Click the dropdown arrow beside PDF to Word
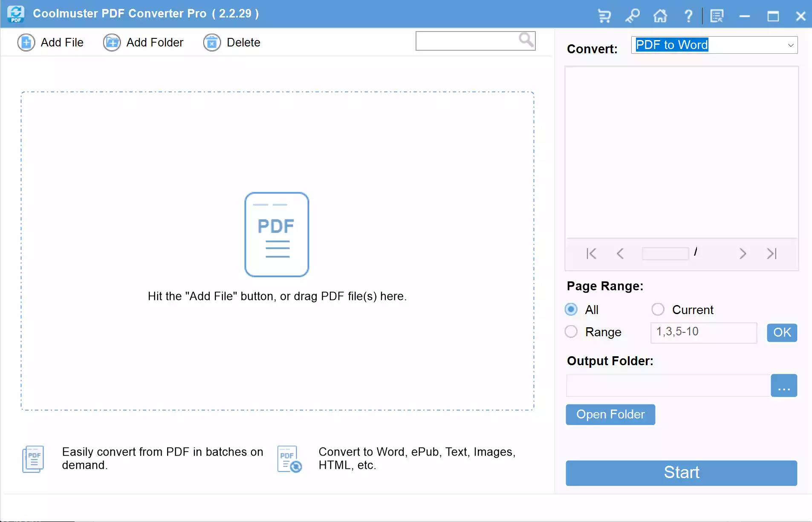 point(791,45)
